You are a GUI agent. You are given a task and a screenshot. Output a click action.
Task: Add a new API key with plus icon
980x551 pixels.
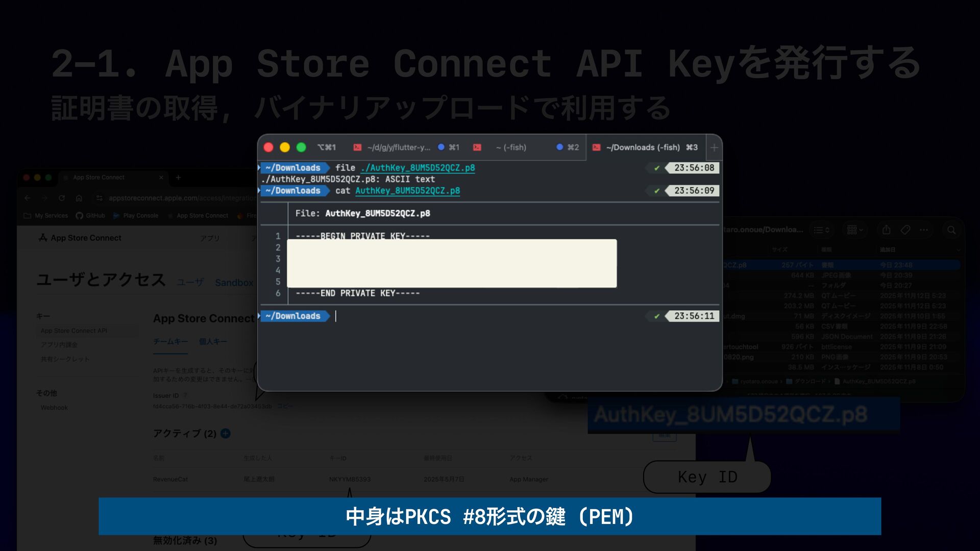(x=226, y=434)
